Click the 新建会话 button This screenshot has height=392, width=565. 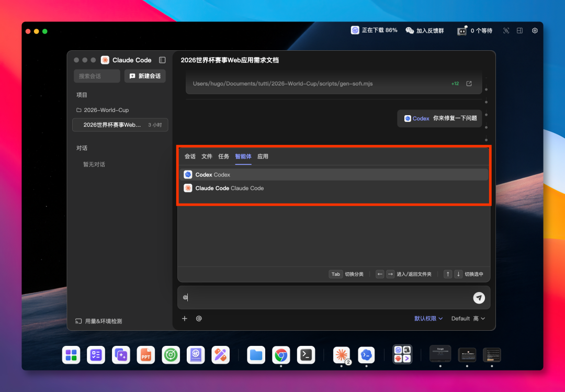point(145,76)
